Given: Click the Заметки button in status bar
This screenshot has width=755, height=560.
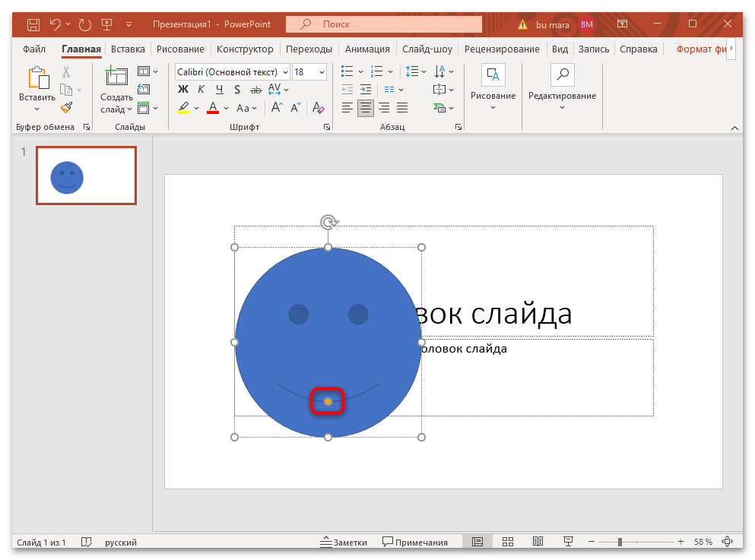Looking at the screenshot, I should (x=344, y=542).
